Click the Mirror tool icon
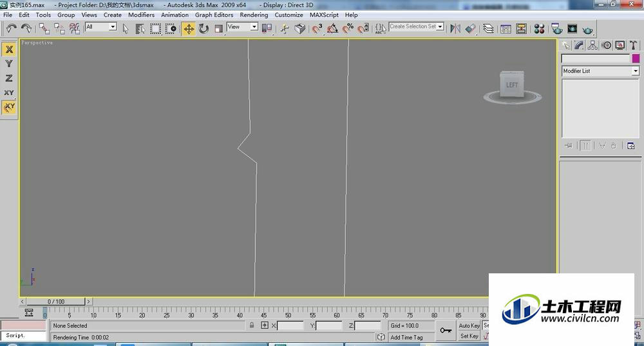The height and width of the screenshot is (346, 644). tap(455, 28)
